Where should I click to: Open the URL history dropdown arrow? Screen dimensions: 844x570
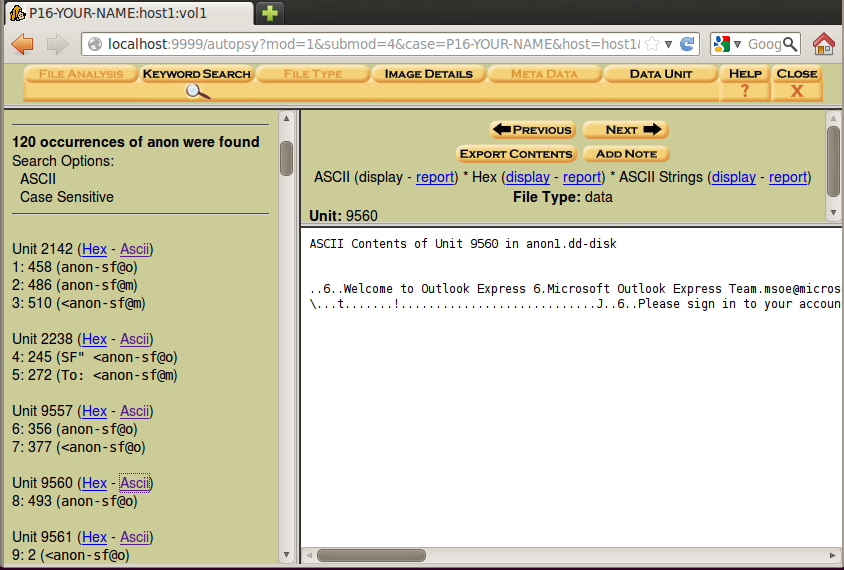coord(668,44)
